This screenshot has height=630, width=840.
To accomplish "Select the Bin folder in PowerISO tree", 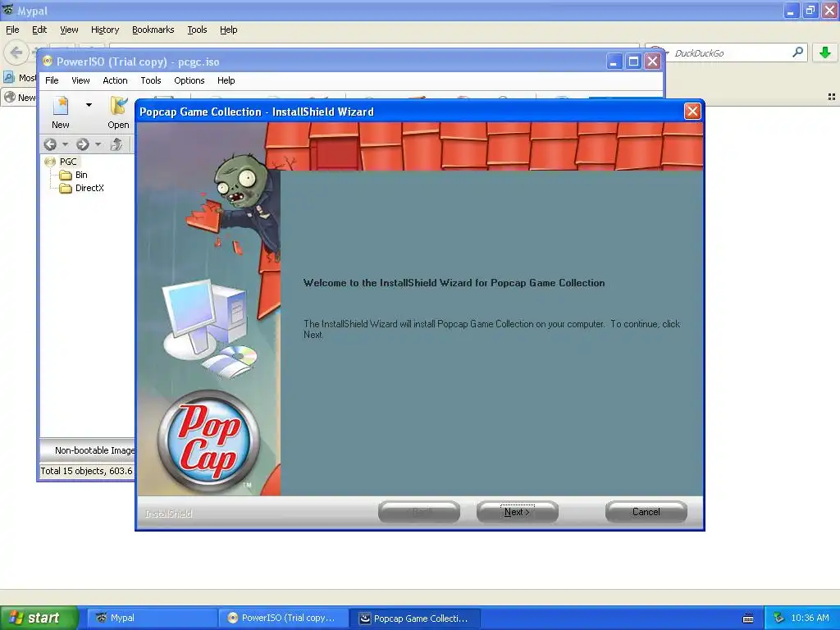I will [81, 175].
